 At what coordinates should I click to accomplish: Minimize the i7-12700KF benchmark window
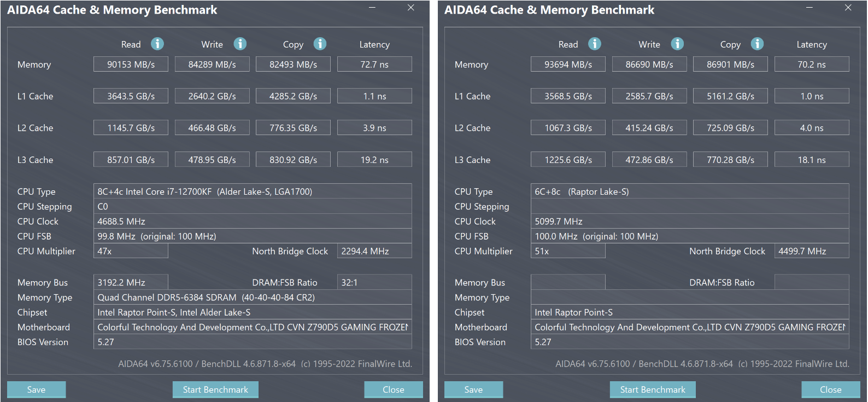pos(372,8)
